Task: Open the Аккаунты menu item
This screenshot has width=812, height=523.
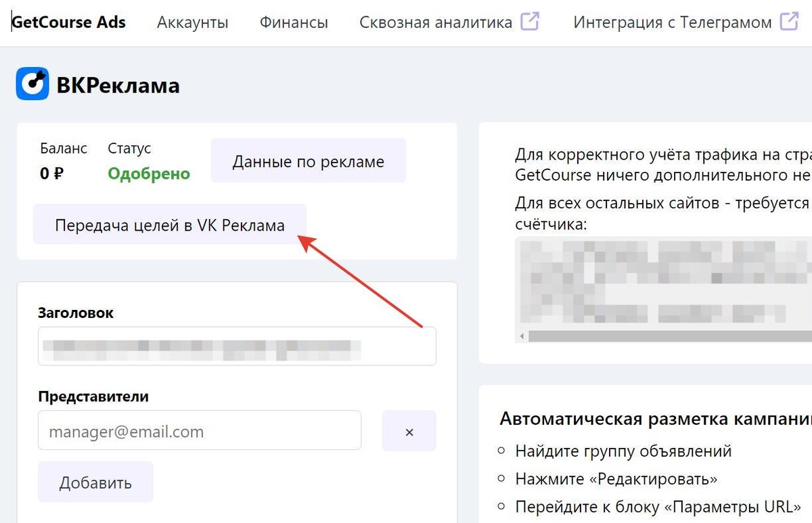Action: pyautogui.click(x=193, y=22)
